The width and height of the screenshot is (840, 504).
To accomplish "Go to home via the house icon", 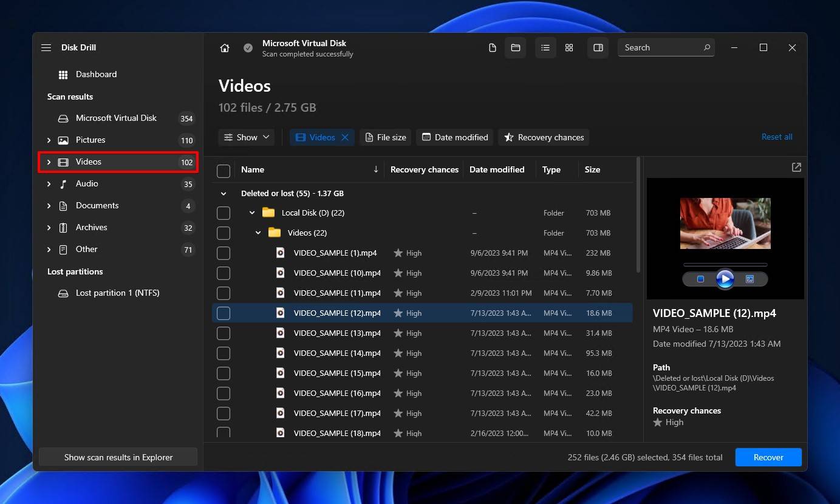I will click(225, 48).
